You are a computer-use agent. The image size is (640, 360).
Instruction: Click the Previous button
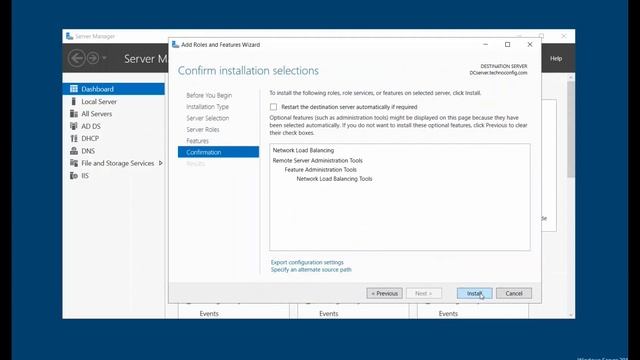384,293
